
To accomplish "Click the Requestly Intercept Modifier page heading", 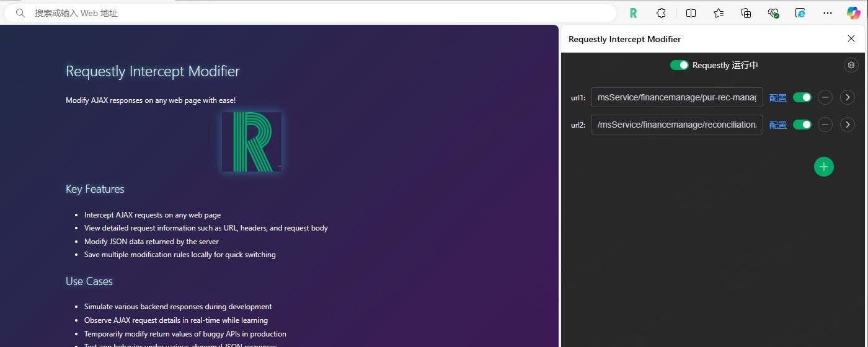I will pos(153,71).
